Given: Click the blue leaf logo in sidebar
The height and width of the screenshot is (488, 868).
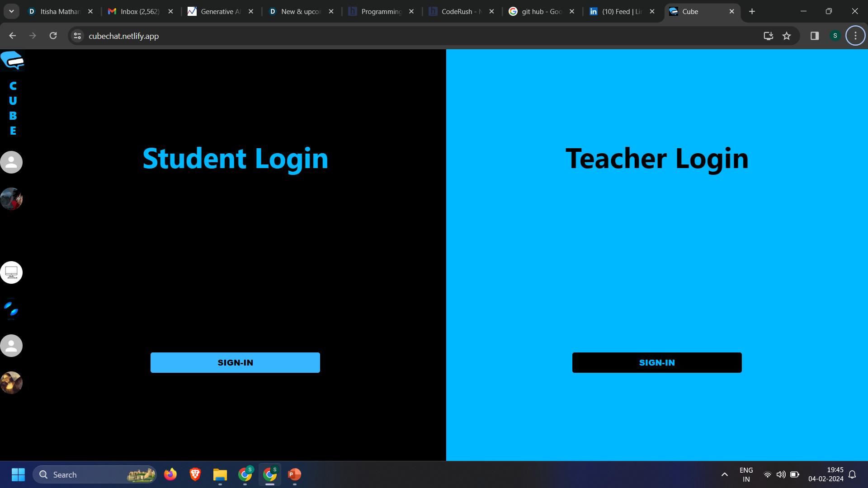Looking at the screenshot, I should [11, 309].
